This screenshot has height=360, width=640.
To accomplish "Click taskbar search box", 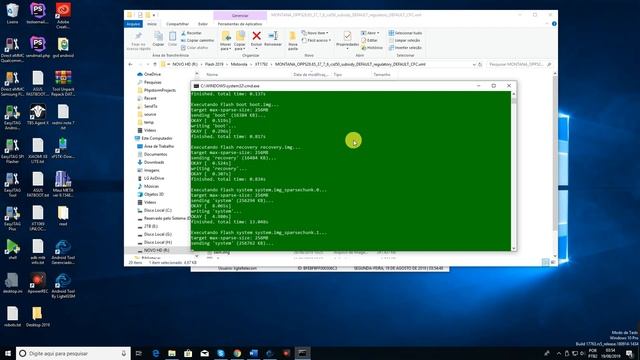I will (x=73, y=353).
